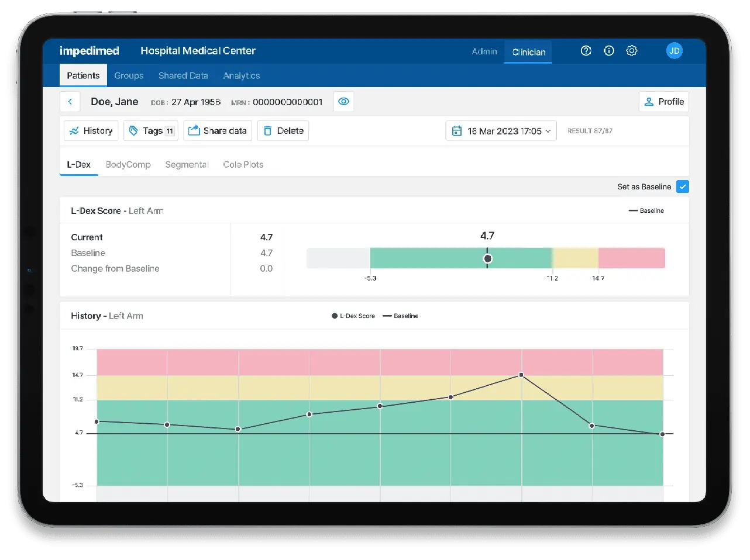Open Jane Doe's Profile
Image resolution: width=750 pixels, height=560 pixels.
coord(663,101)
